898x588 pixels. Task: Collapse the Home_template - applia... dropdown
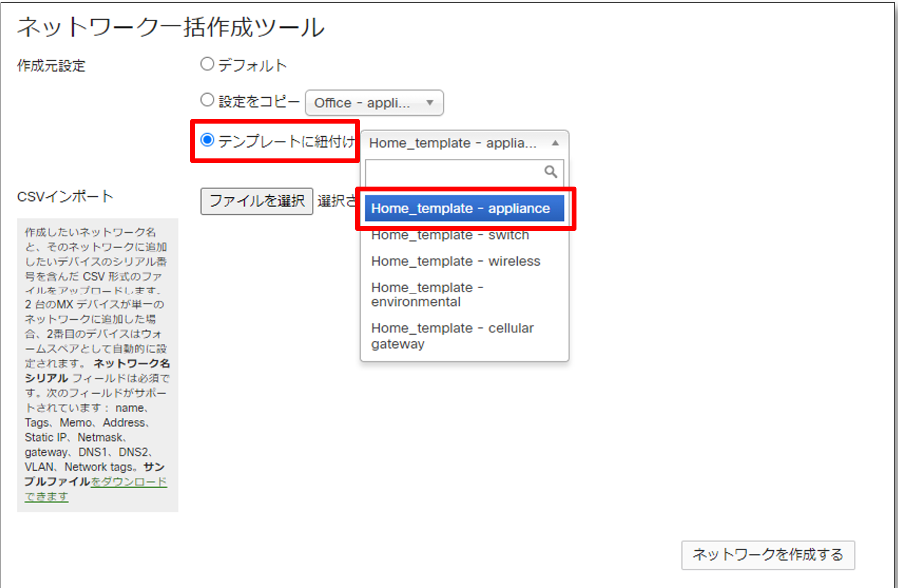pos(464,143)
